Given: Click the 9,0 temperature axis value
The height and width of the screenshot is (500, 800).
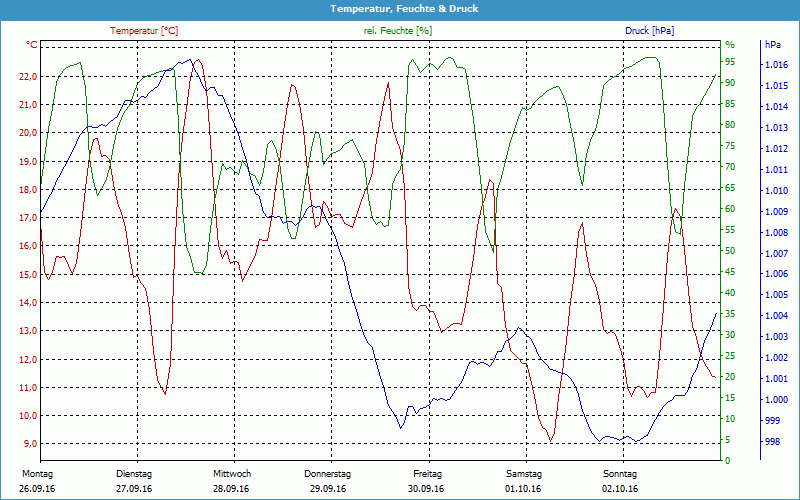Looking at the screenshot, I should (x=30, y=444).
